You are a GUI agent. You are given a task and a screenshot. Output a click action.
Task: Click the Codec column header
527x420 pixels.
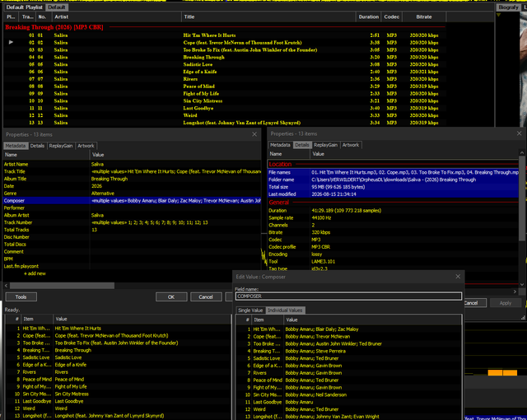(x=392, y=16)
